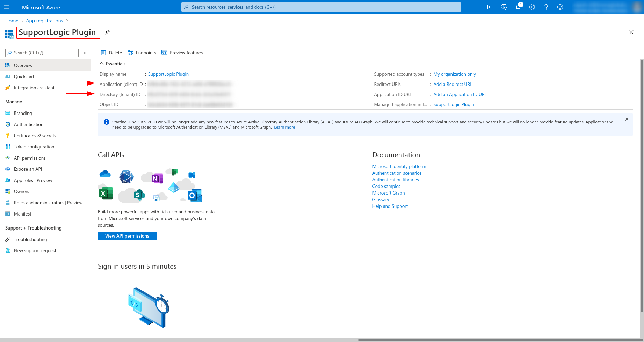Open Authentication scenarios documentation

point(397,173)
